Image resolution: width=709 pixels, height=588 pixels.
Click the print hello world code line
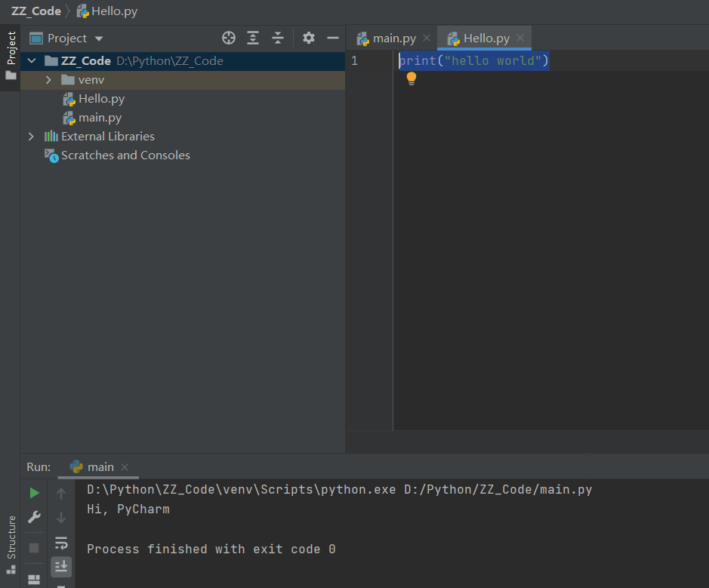click(x=473, y=60)
